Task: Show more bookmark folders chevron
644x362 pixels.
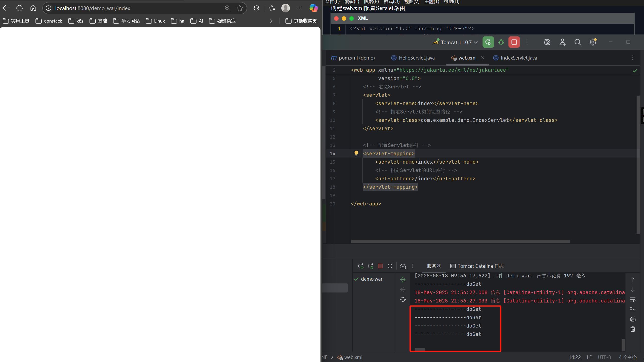Action: 271,21
